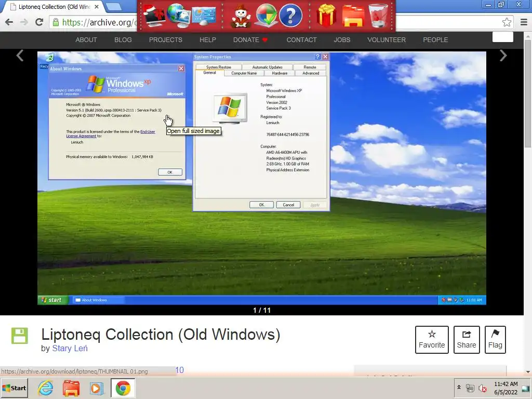Click the white box beside PEOPLE
Image resolution: width=532 pixels, height=399 pixels.
click(502, 37)
